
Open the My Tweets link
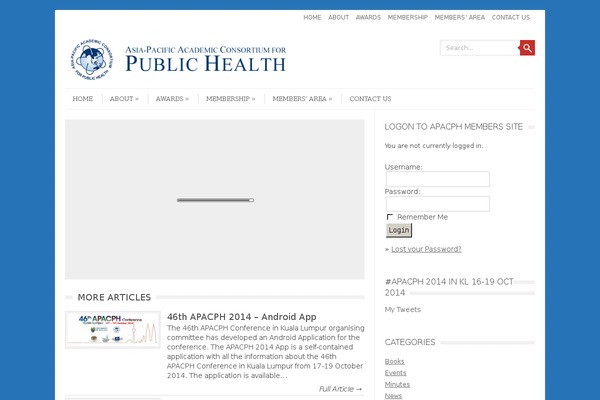403,310
